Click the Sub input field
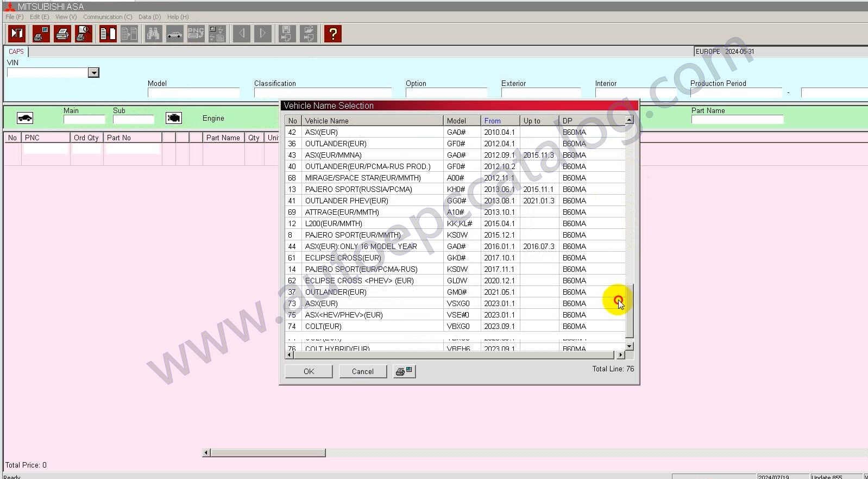This screenshot has height=479, width=868. [x=133, y=120]
